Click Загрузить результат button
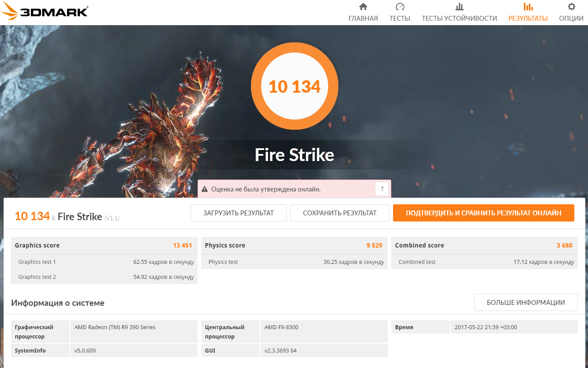Image resolution: width=588 pixels, height=368 pixels. tap(239, 213)
